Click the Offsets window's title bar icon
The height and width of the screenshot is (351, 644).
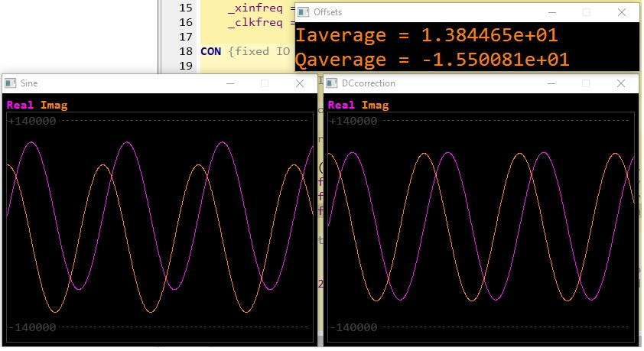(304, 12)
